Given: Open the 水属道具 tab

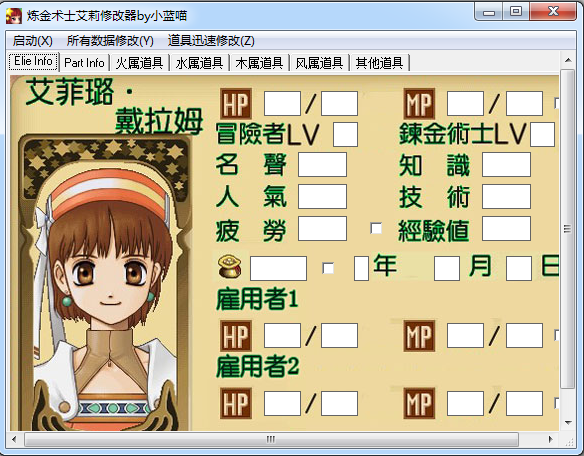Looking at the screenshot, I should pyautogui.click(x=199, y=63).
